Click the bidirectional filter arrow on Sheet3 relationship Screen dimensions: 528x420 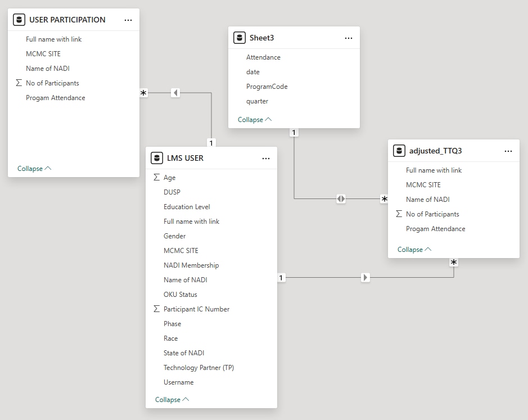(x=341, y=198)
